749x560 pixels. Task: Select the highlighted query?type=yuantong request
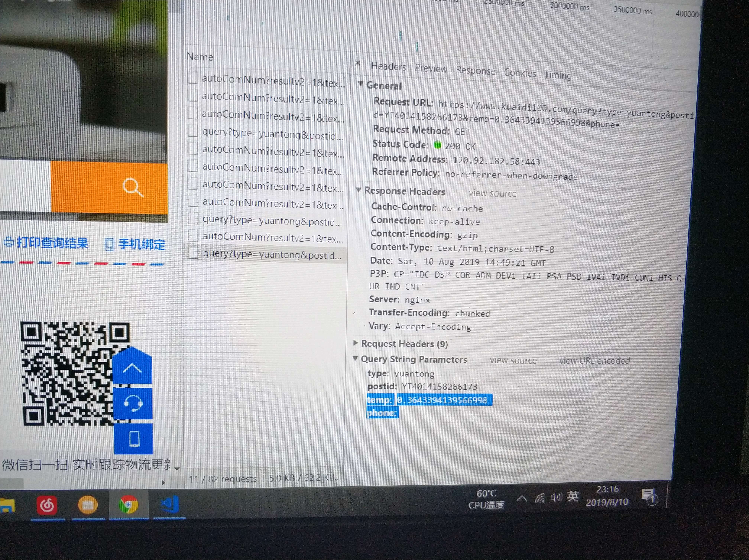272,254
